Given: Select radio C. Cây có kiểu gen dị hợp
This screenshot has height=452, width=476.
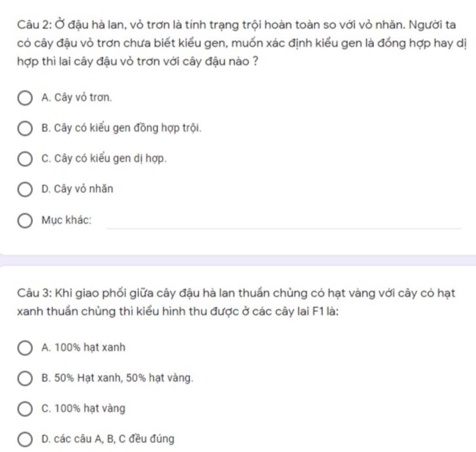Looking at the screenshot, I should 25,159.
